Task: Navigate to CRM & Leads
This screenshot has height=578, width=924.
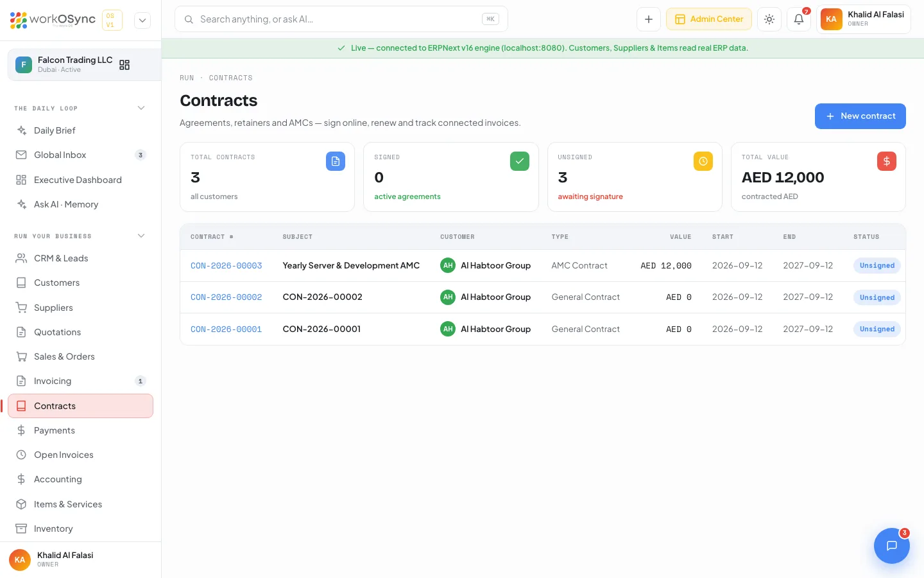Action: pos(81,258)
